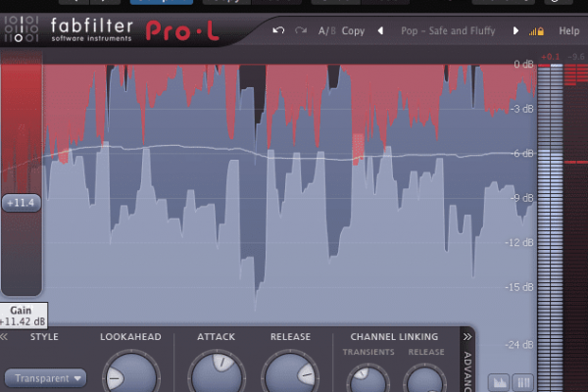The image size is (588, 392).
Task: Expand the Advanced panel chevrons
Action: click(x=467, y=337)
